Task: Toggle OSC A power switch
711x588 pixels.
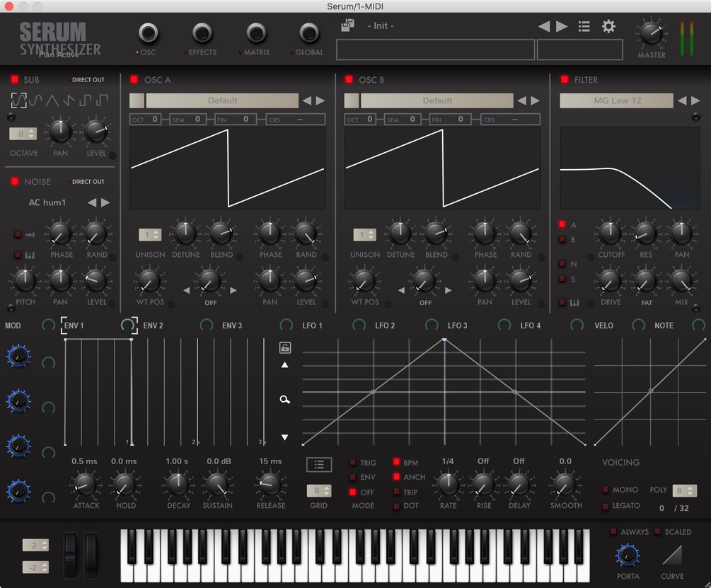Action: coord(134,79)
